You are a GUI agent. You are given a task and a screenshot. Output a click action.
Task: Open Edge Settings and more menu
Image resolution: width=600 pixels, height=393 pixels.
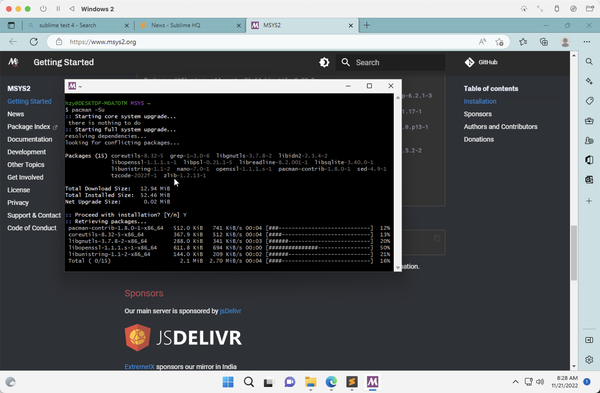click(x=587, y=42)
